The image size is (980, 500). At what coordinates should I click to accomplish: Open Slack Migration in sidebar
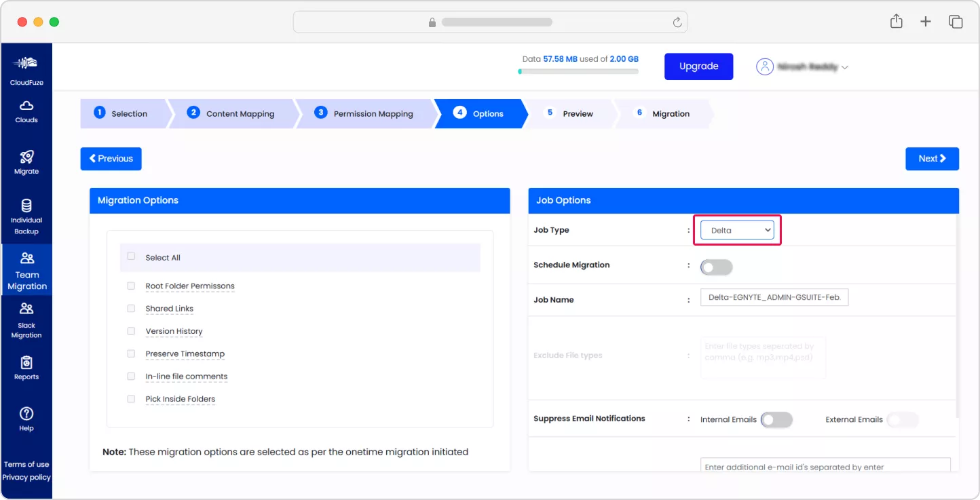coord(26,320)
